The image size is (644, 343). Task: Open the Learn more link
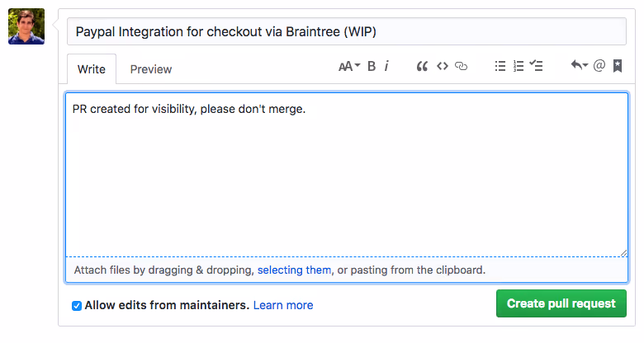[x=283, y=305]
